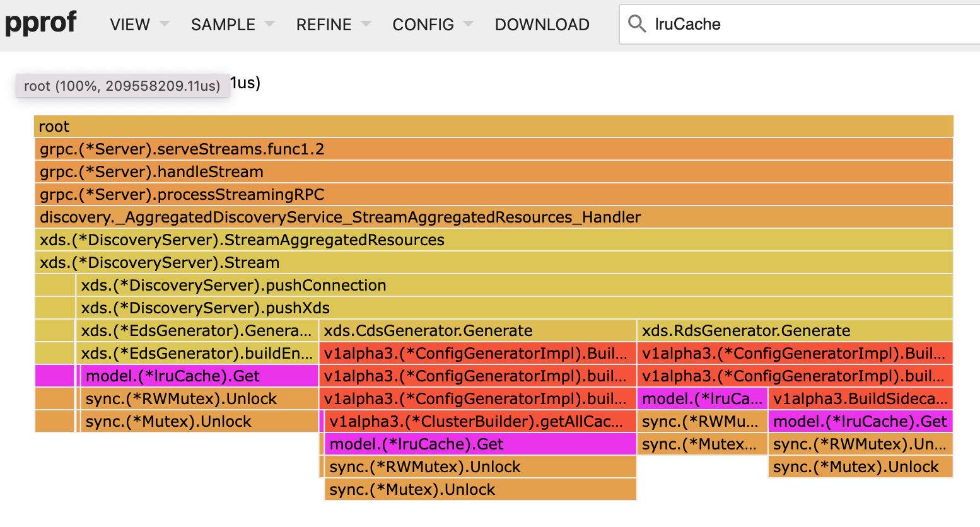The height and width of the screenshot is (527, 980).
Task: Select the grpc.(*Server).handleStream frame
Action: tap(492, 171)
